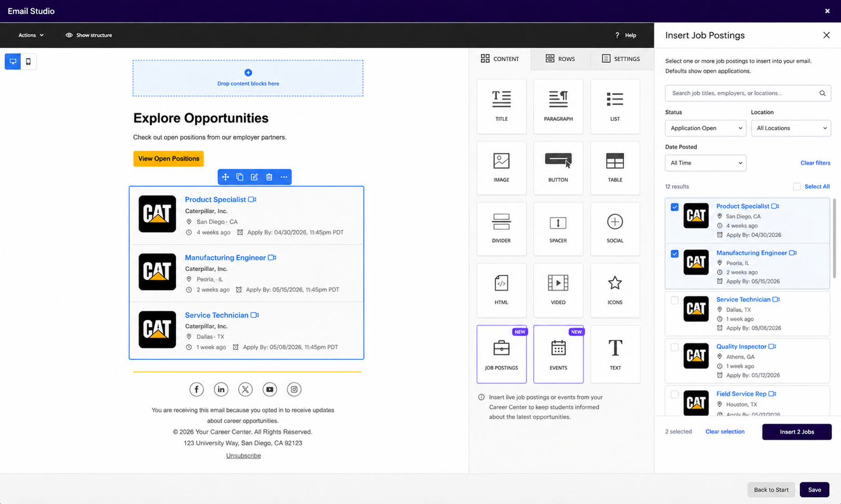Select the List content block
The width and height of the screenshot is (841, 504).
[x=615, y=106]
